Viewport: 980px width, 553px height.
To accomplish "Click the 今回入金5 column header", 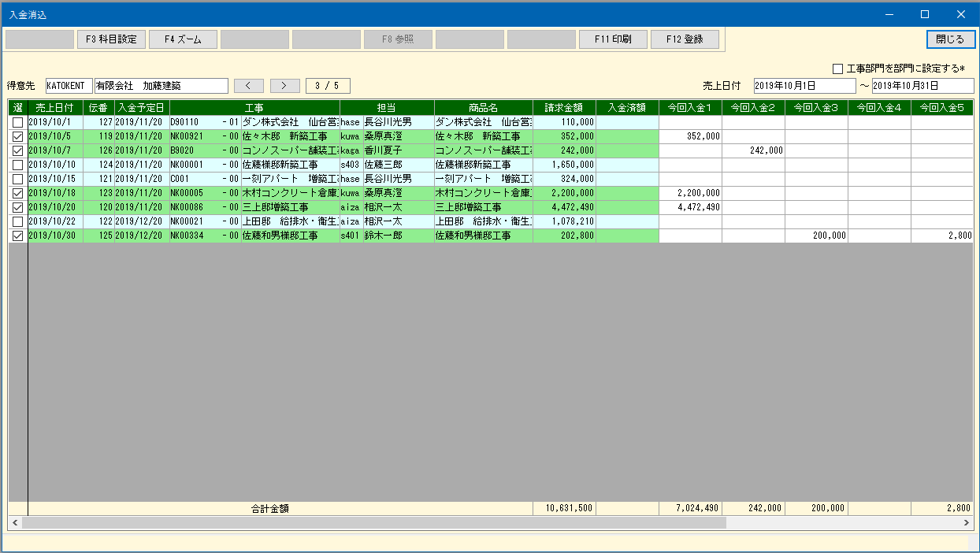I will [942, 108].
